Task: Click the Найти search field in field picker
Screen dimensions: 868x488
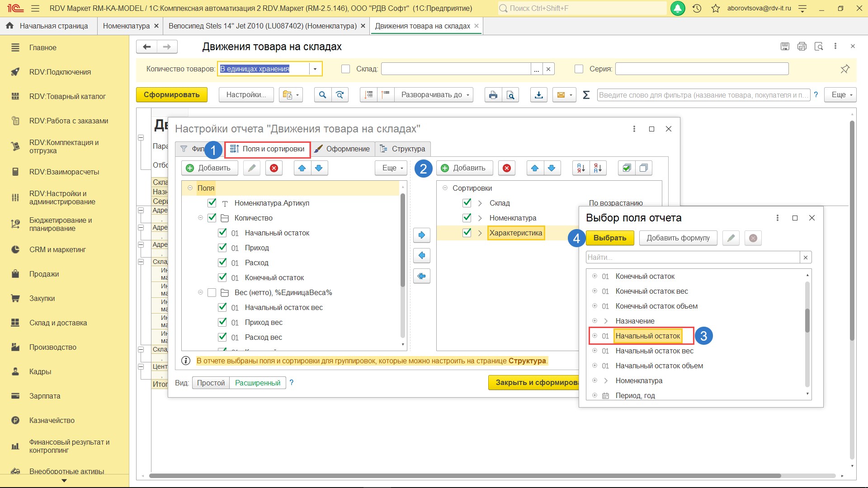Action: pyautogui.click(x=692, y=257)
